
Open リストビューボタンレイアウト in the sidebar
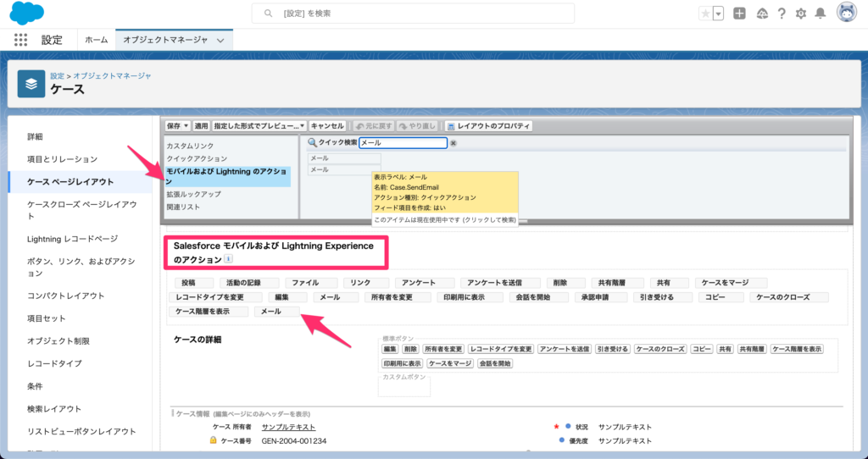tap(81, 431)
